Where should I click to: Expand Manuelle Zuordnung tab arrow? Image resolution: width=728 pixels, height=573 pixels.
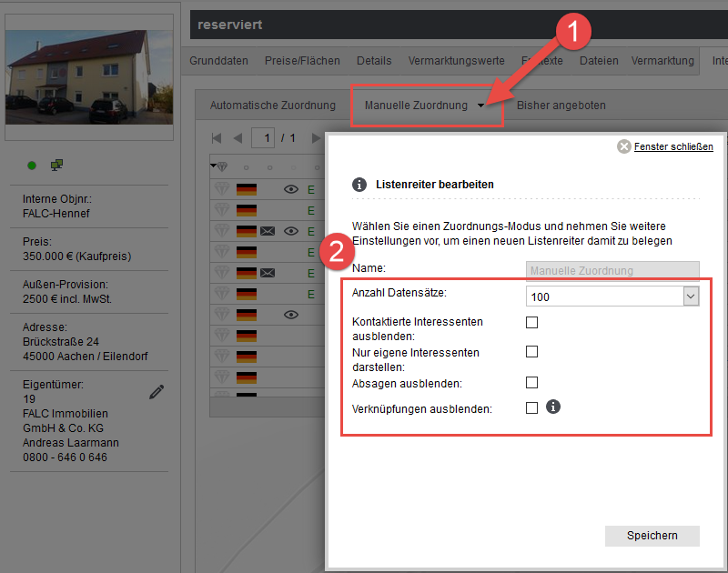pos(480,106)
